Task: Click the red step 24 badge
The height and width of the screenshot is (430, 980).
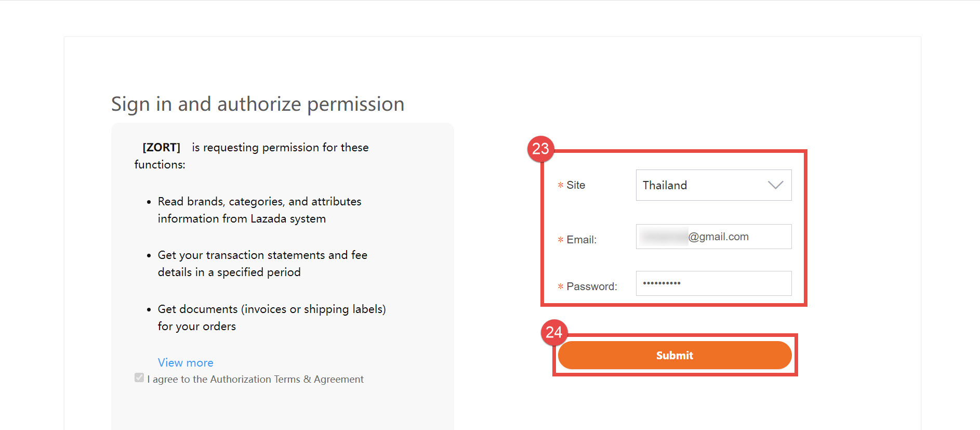Action: pos(554,332)
